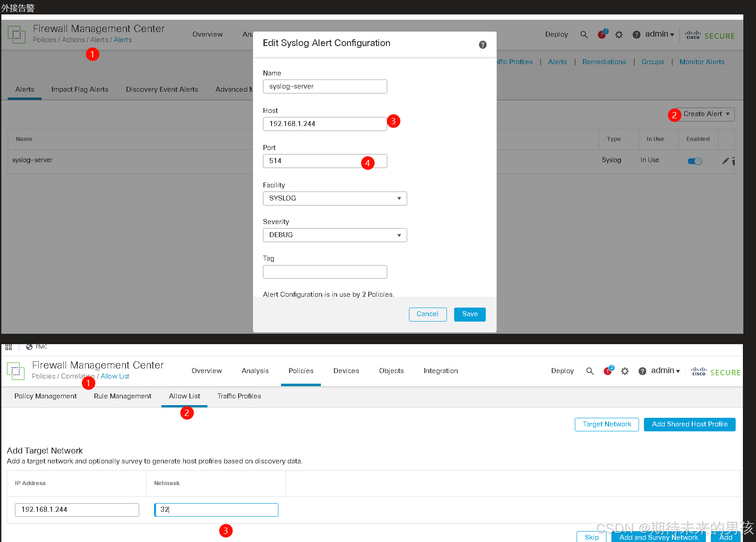Click Cisco SECURE logo in upper header
The height and width of the screenshot is (542, 756).
[710, 35]
